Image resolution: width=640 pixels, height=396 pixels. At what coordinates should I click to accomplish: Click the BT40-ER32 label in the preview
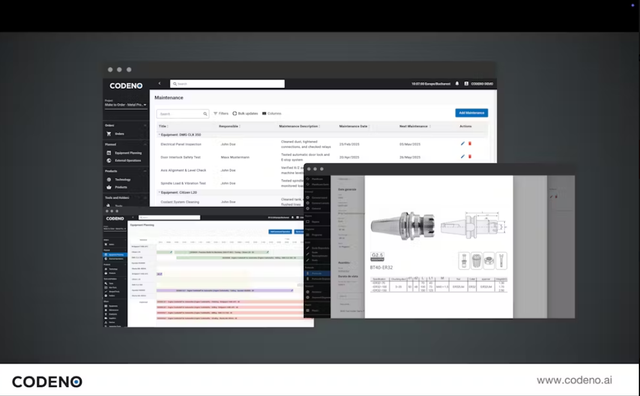(x=381, y=268)
